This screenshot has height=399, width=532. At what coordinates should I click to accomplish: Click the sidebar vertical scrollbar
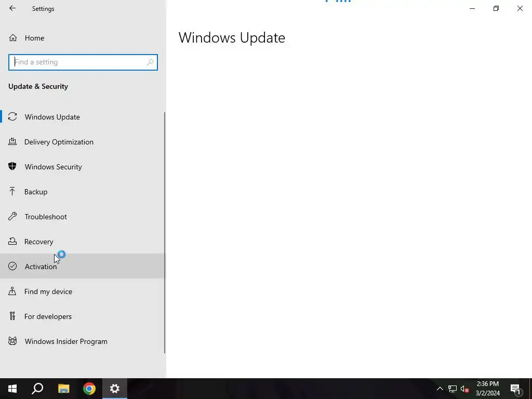(165, 233)
